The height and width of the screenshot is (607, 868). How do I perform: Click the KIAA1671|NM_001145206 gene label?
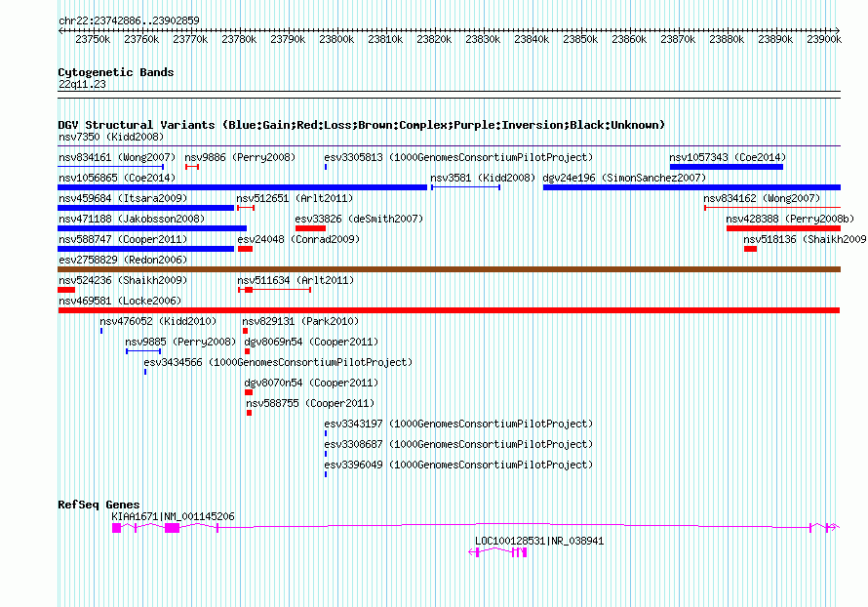(x=173, y=516)
